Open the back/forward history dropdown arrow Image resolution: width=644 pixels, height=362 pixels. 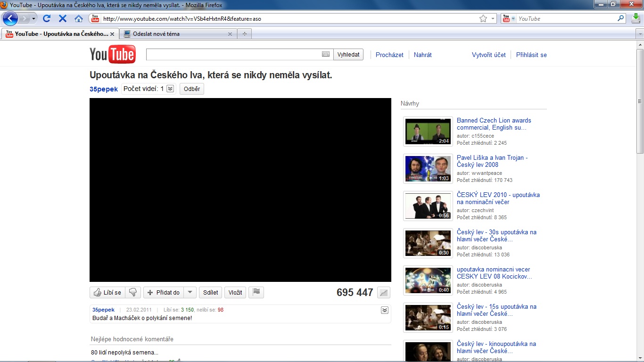(x=33, y=19)
